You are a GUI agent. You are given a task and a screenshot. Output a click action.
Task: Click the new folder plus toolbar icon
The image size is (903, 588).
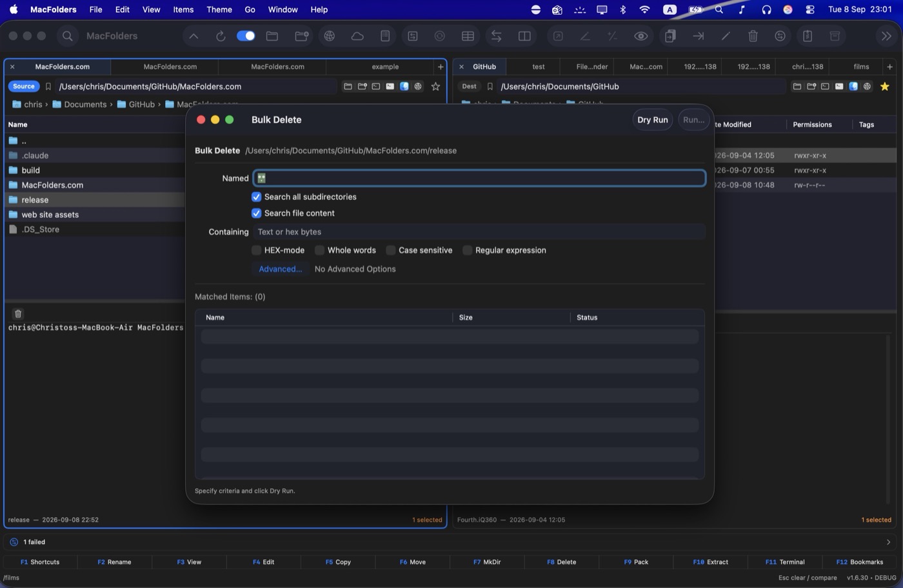pos(301,36)
